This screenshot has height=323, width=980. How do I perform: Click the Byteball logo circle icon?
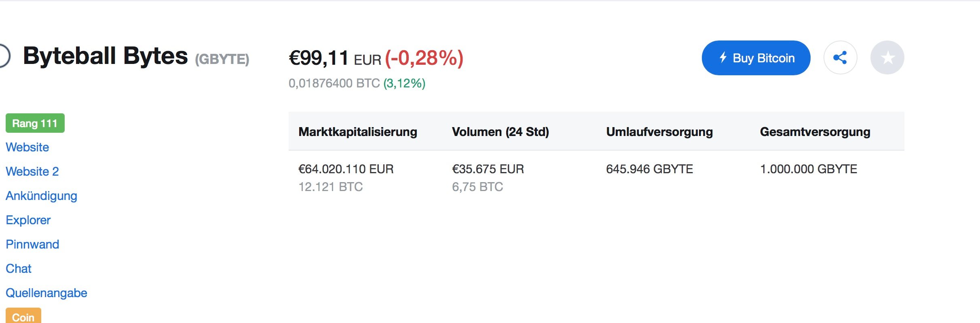(4, 56)
